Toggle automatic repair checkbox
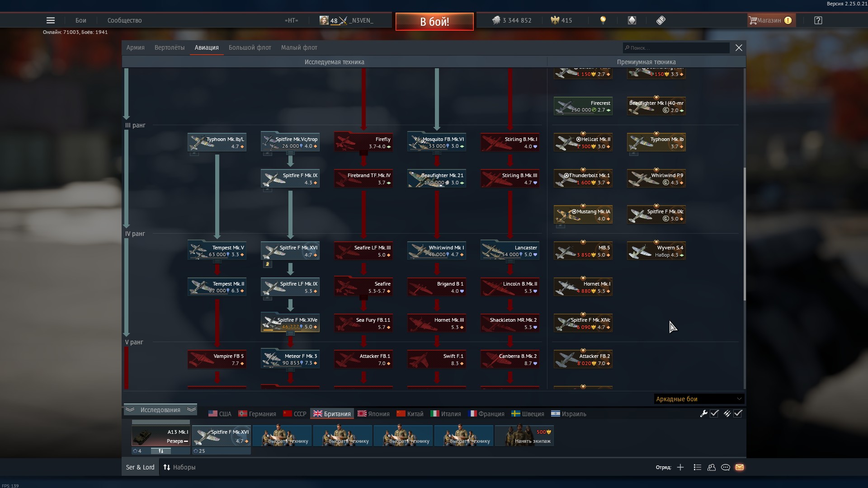 click(714, 413)
